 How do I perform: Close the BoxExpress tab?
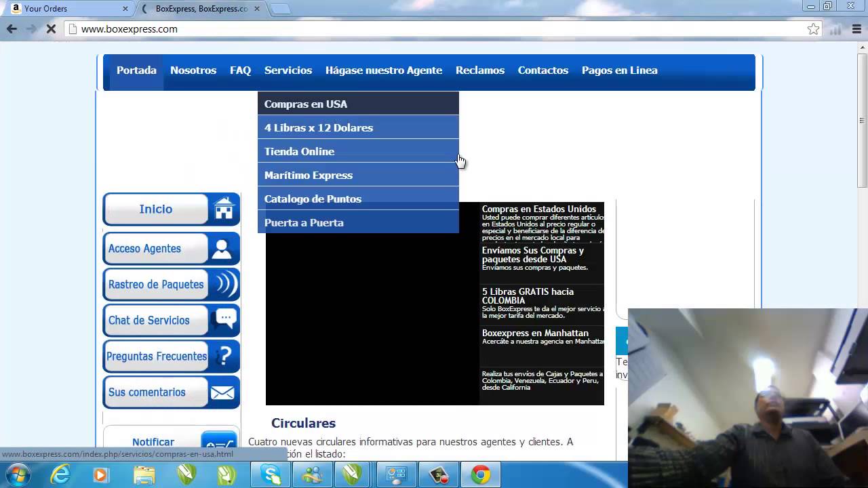tap(256, 9)
